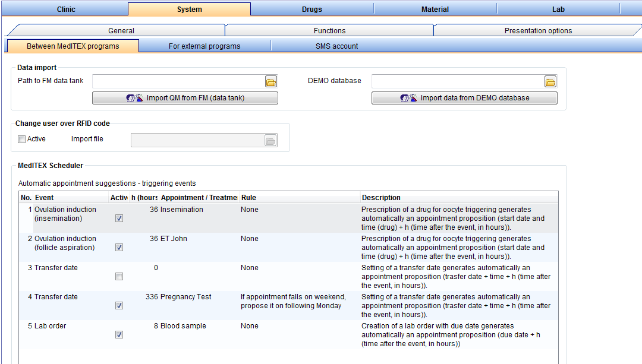642x364 pixels.
Task: Click the Appointment / Treatment column header
Action: click(199, 198)
